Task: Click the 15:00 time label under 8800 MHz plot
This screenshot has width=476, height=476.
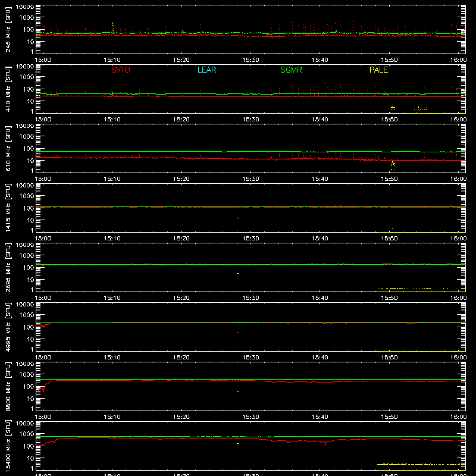Action: point(43,417)
